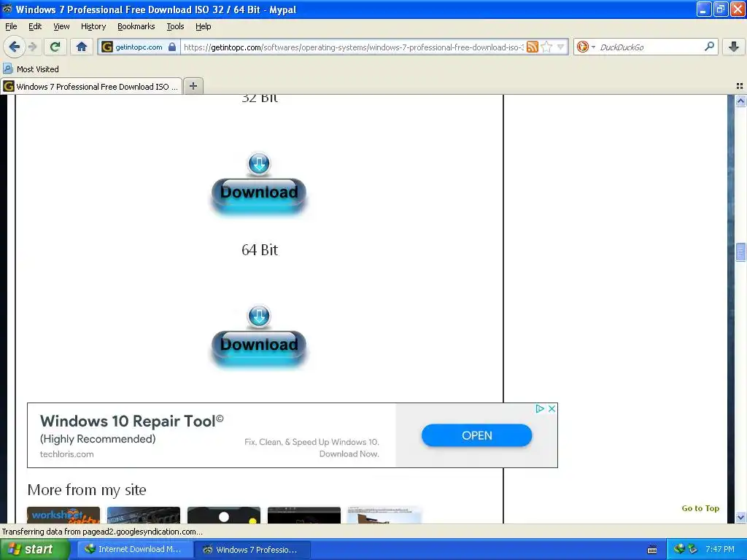
Task: Click the RSS feed icon in address bar
Action: point(532,47)
